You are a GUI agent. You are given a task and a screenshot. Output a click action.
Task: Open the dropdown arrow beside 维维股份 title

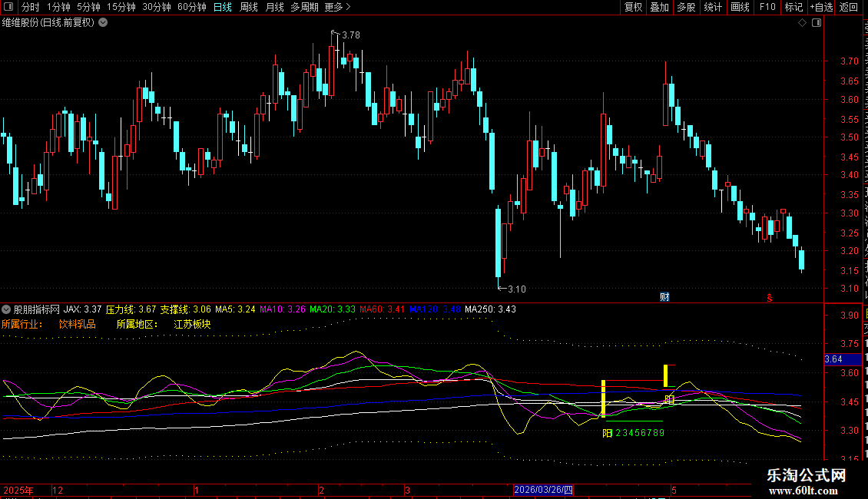click(x=103, y=23)
